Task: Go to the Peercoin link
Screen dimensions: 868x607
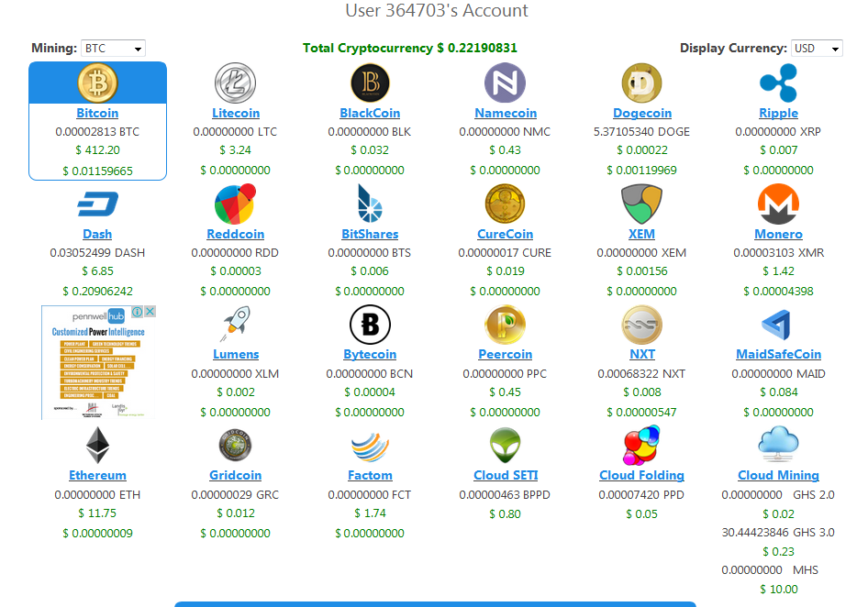Action: (505, 354)
